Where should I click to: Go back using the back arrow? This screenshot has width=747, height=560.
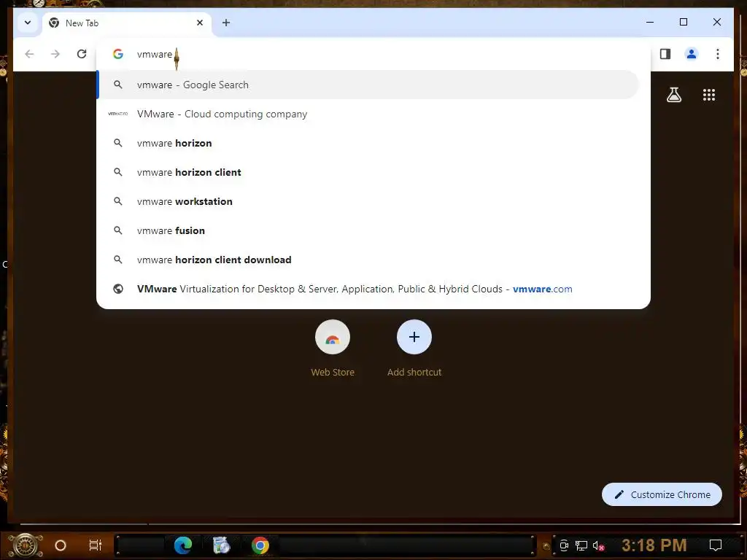(x=29, y=54)
